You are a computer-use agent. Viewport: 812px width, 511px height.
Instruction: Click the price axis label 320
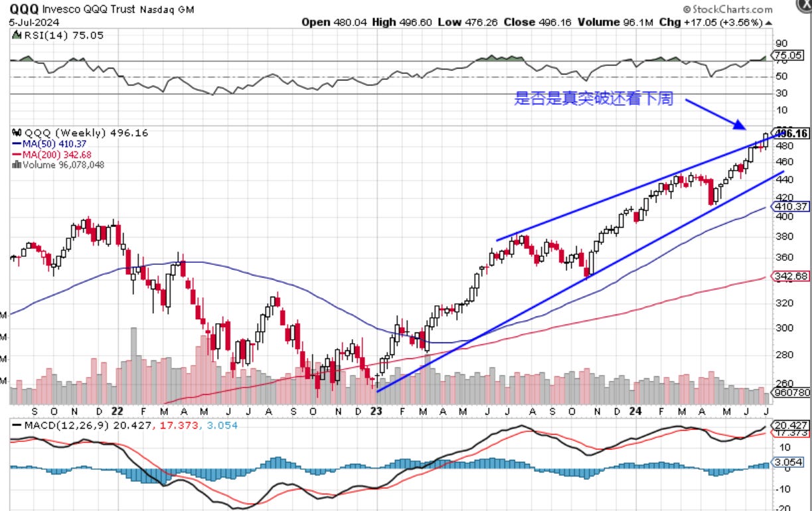click(783, 303)
